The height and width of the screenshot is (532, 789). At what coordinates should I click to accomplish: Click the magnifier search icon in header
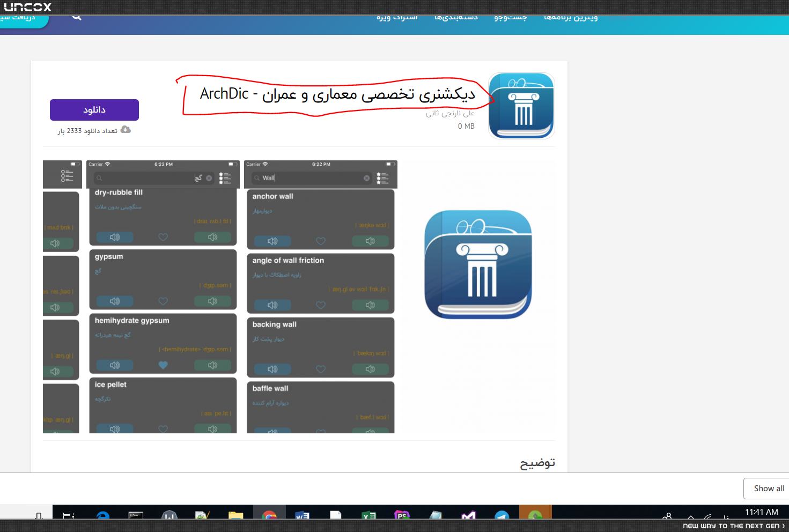77,17
